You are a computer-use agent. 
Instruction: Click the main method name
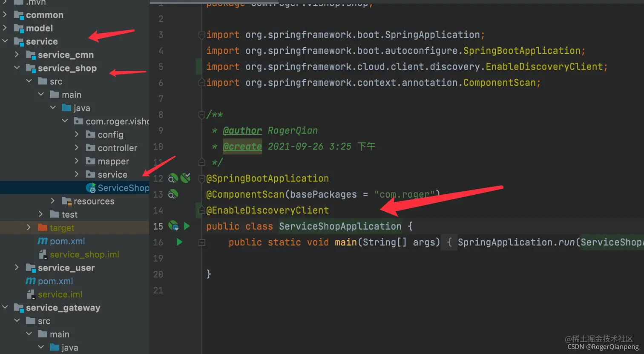click(x=346, y=242)
